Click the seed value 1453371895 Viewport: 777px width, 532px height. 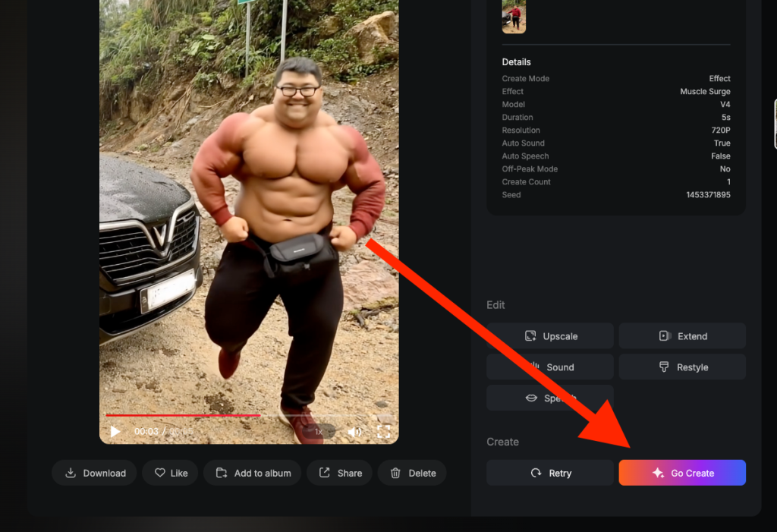pyautogui.click(x=708, y=195)
